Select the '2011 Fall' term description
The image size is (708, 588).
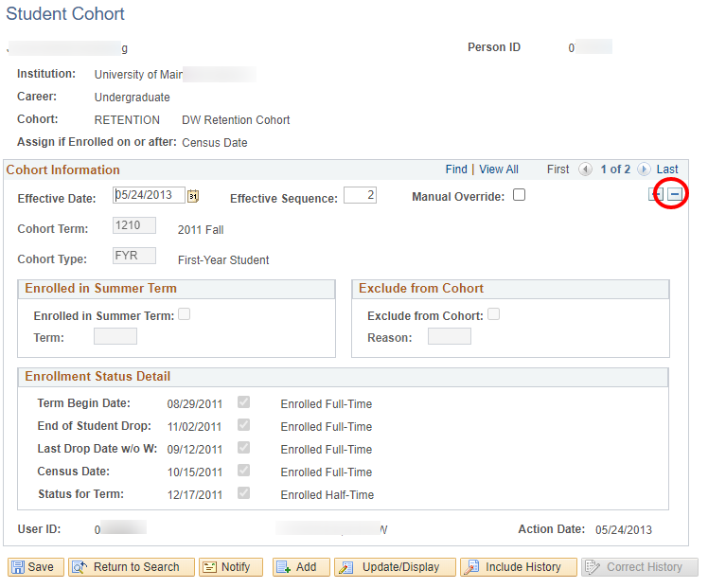(201, 230)
